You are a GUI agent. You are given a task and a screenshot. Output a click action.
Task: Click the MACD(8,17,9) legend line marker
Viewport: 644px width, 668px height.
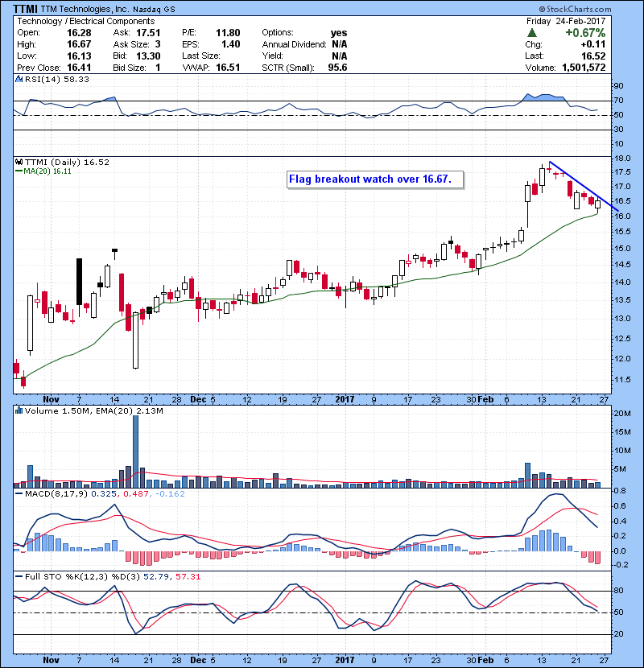click(19, 494)
